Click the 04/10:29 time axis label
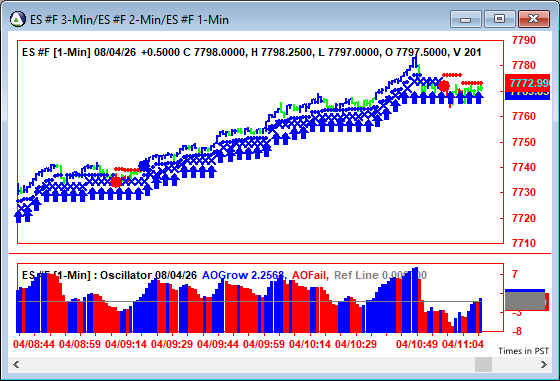This screenshot has height=381, width=560. pyautogui.click(x=356, y=344)
